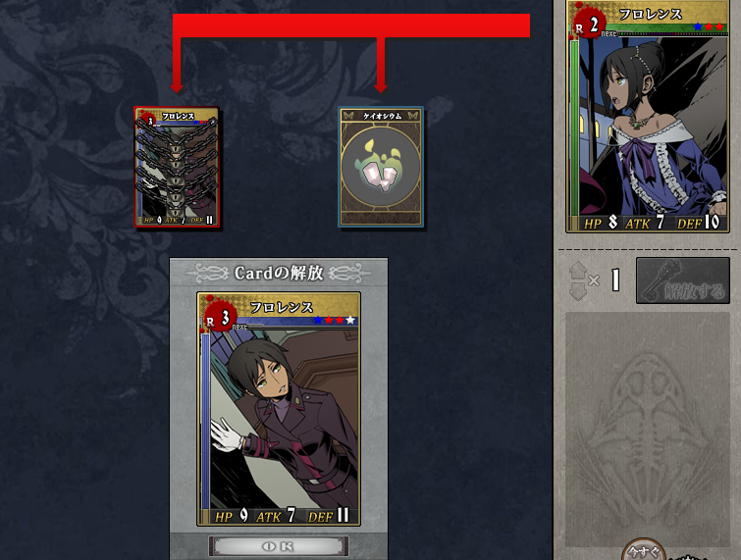Select the ケイオシウム item card
This screenshot has width=741, height=560.
tap(381, 167)
